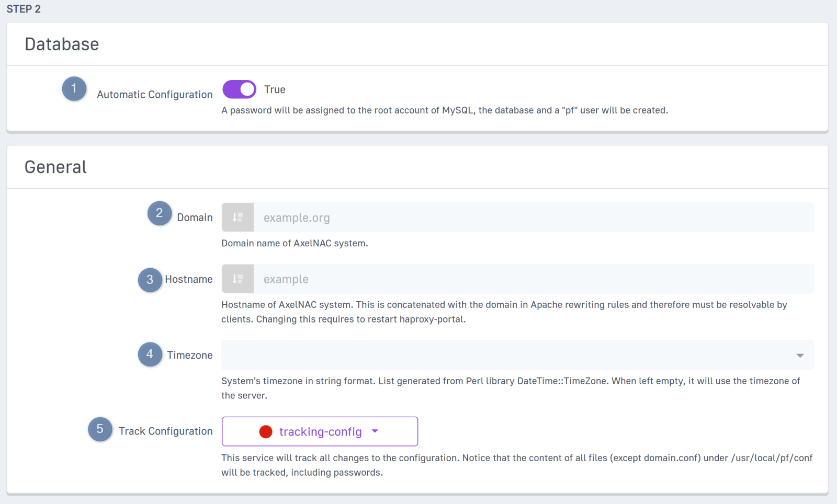Open the tracking-config dropdown caret
Image resolution: width=837 pixels, height=504 pixels.
point(375,432)
